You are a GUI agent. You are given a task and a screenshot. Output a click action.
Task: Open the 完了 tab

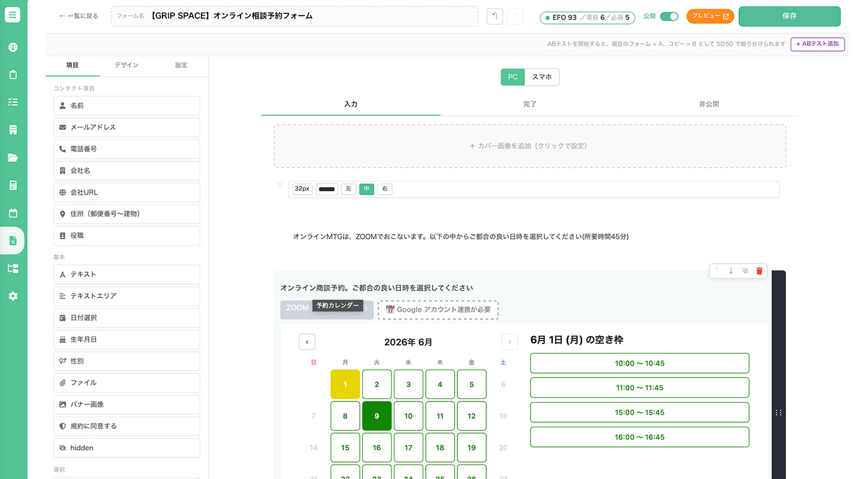point(530,104)
